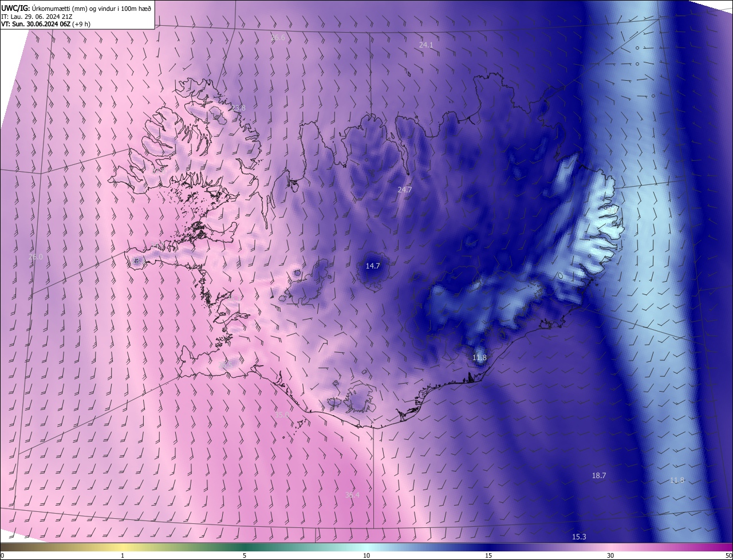Click the 15.3 value label above the colorbar
This screenshot has width=733, height=560.
pos(579,537)
